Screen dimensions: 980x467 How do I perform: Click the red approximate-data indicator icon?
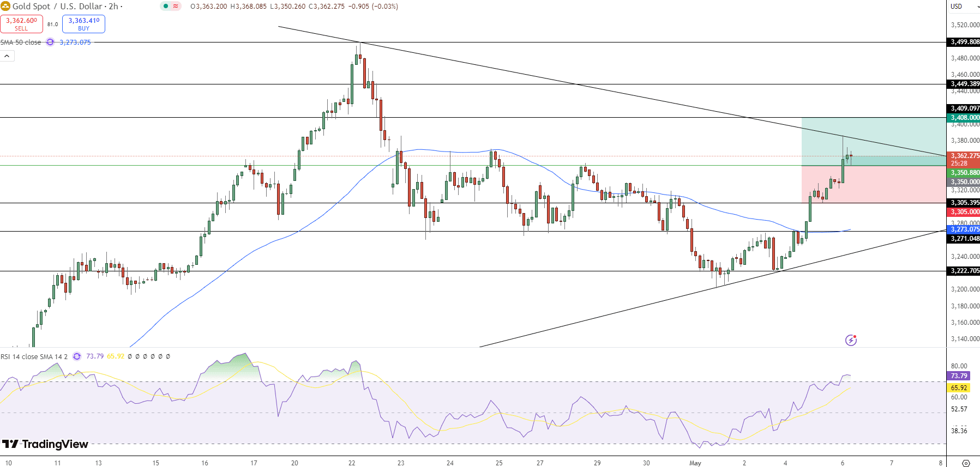coord(176,7)
